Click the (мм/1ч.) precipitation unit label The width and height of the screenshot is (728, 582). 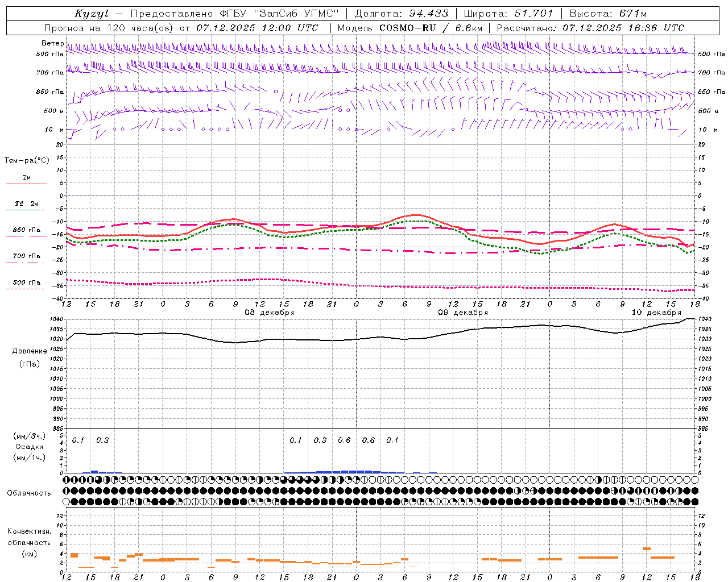tap(30, 458)
